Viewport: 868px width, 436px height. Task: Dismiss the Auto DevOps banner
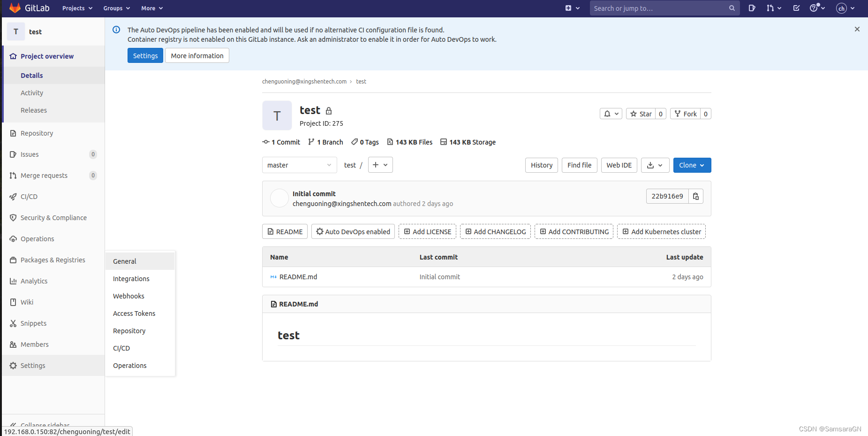point(857,29)
